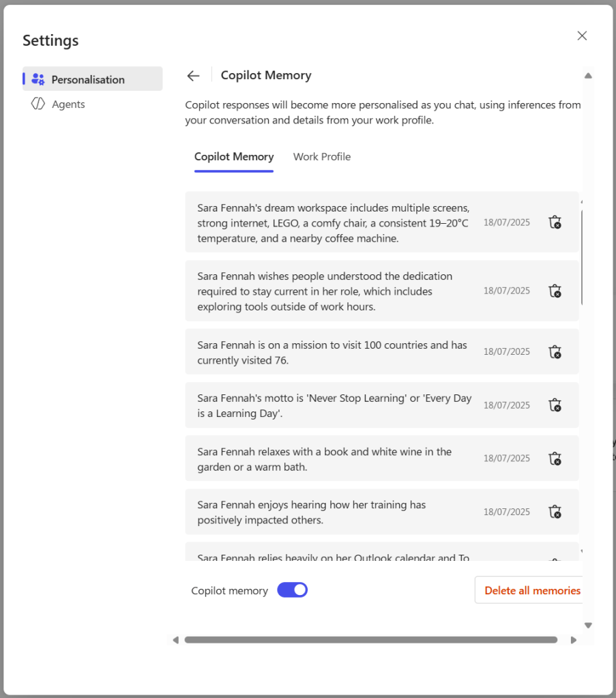Delete the memory about staying current in role

click(555, 291)
